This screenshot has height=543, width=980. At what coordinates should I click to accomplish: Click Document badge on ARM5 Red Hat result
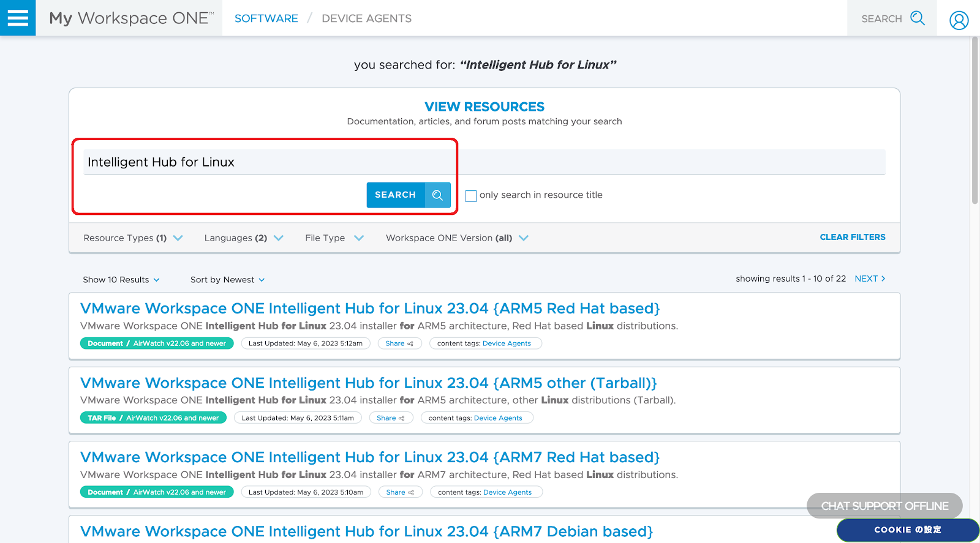pos(157,343)
